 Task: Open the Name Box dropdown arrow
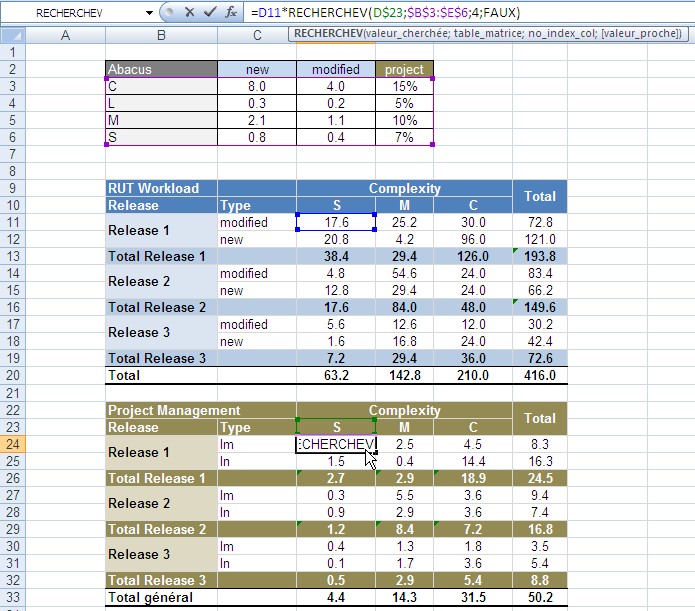point(149,13)
